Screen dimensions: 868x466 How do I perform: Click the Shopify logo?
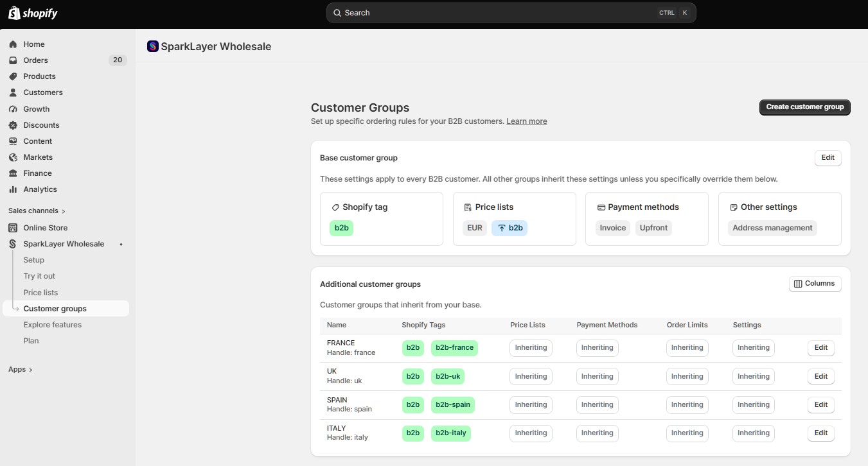(33, 13)
